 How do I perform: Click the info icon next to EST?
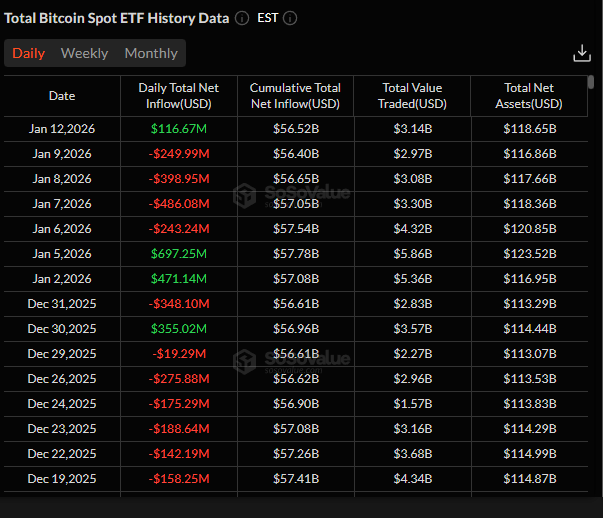290,18
